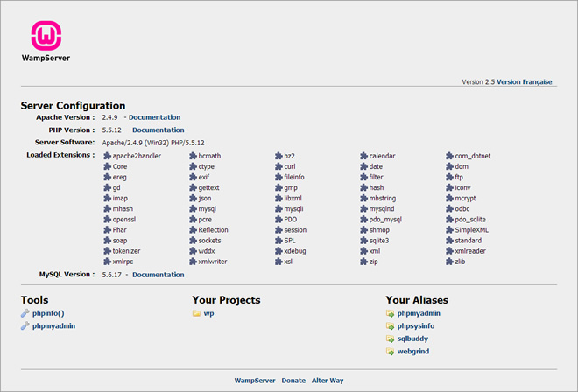
Task: Click the Your Projects heading
Action: [x=226, y=300]
